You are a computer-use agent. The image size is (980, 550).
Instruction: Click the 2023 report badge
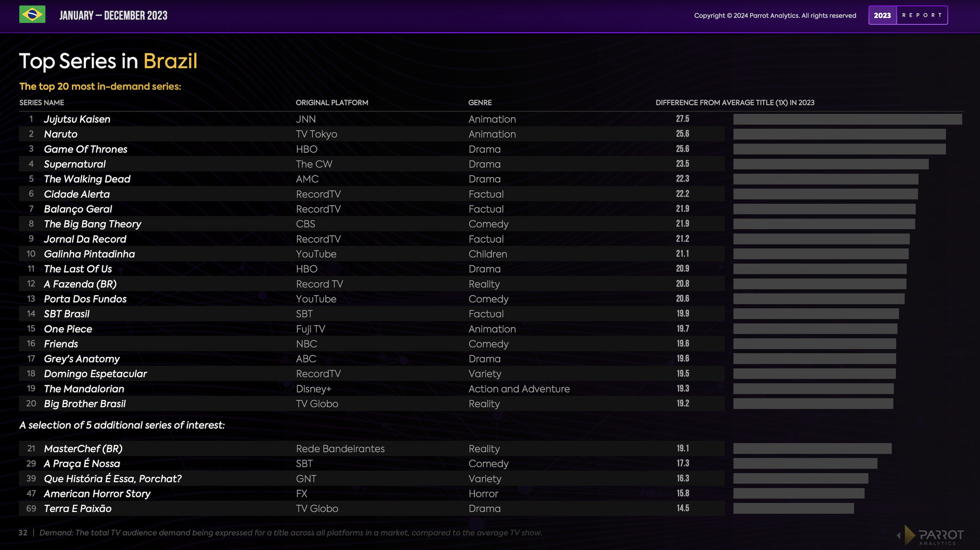(908, 15)
